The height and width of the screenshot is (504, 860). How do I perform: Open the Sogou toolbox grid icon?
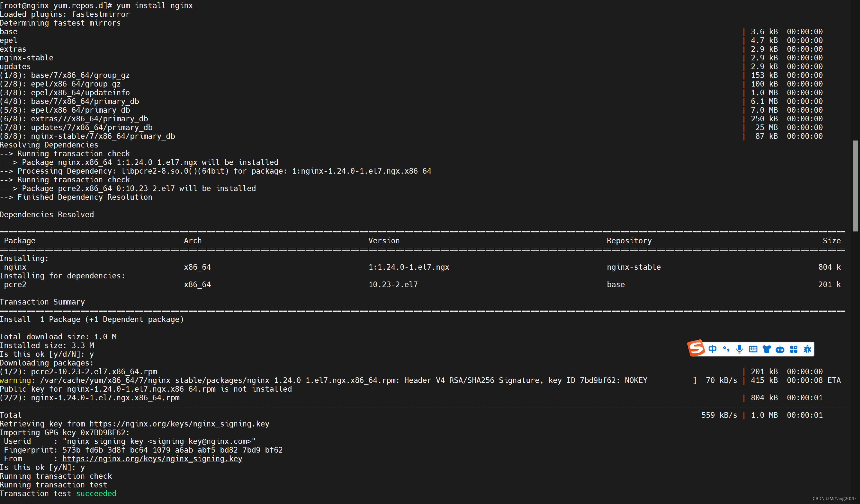pyautogui.click(x=794, y=349)
